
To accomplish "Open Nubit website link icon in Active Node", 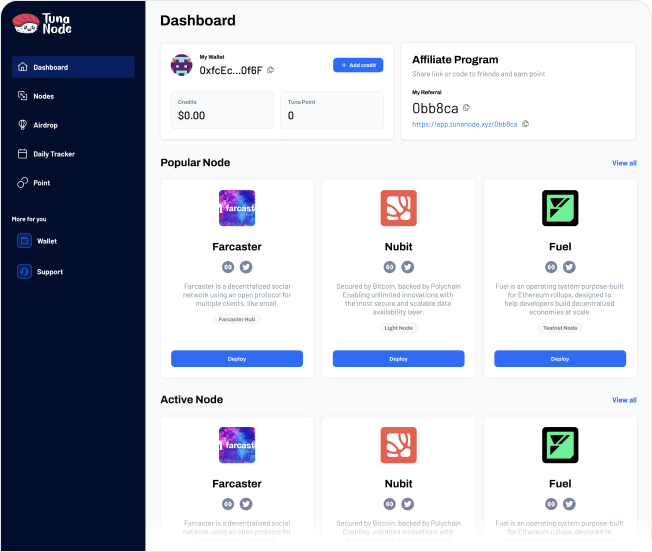I will (390, 505).
